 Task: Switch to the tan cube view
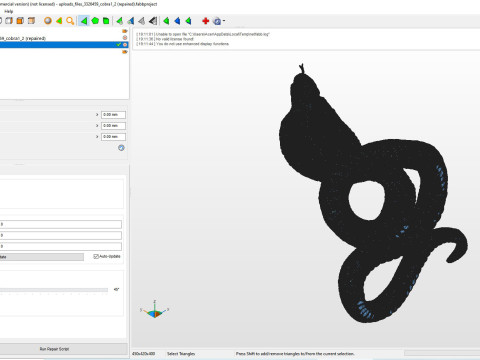tap(31, 21)
